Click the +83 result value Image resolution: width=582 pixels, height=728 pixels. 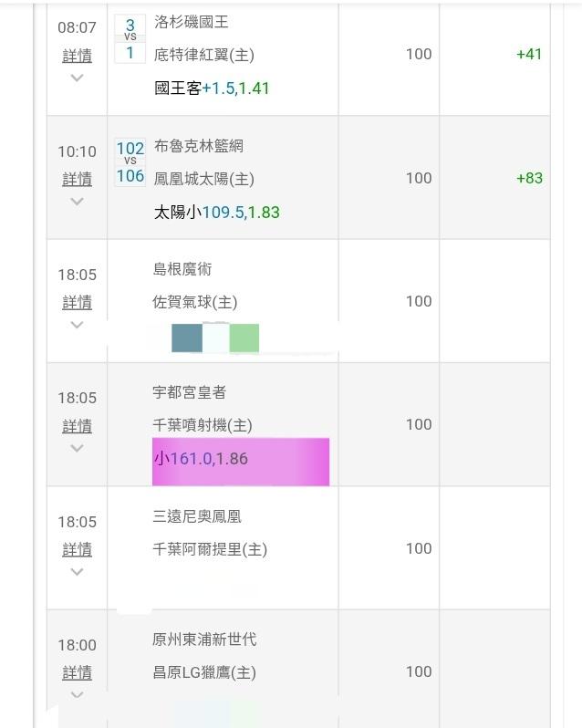(x=529, y=179)
